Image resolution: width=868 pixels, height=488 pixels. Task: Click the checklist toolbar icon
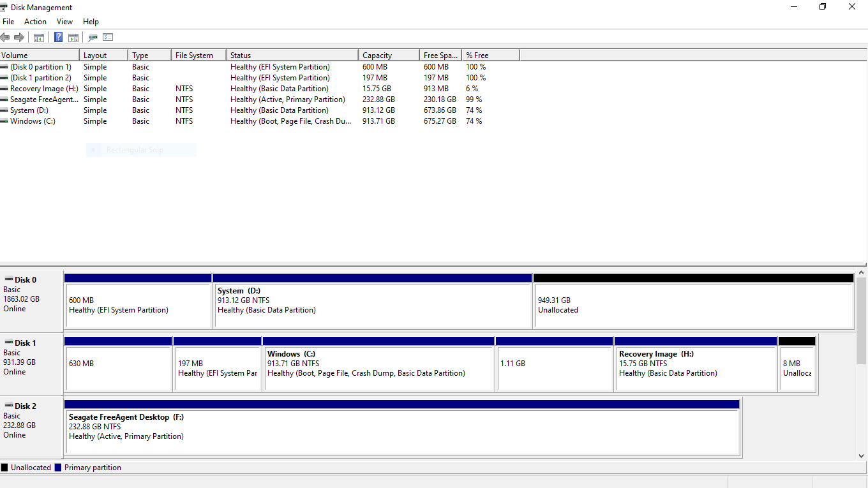(x=108, y=38)
